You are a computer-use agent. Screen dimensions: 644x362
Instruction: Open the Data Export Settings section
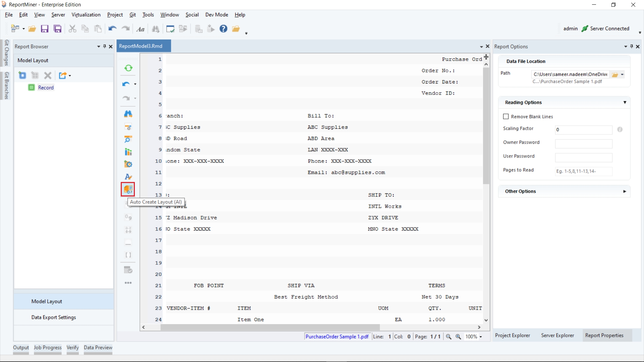pos(54,317)
